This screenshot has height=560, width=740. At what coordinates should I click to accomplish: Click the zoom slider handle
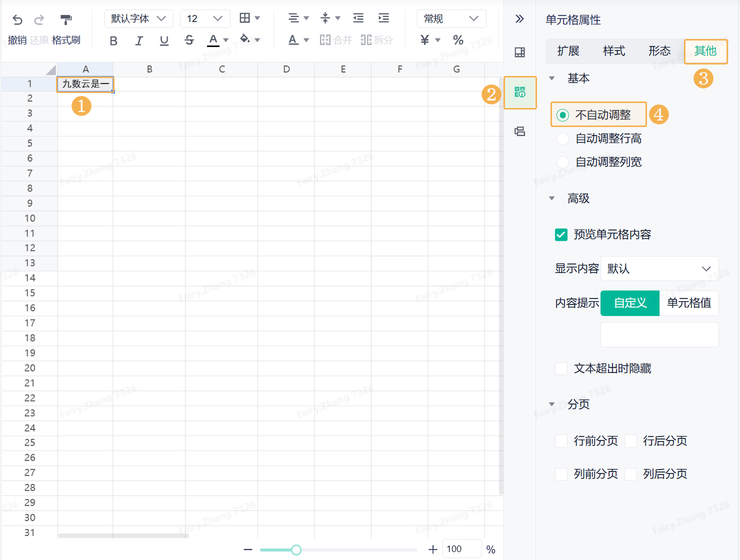(296, 550)
